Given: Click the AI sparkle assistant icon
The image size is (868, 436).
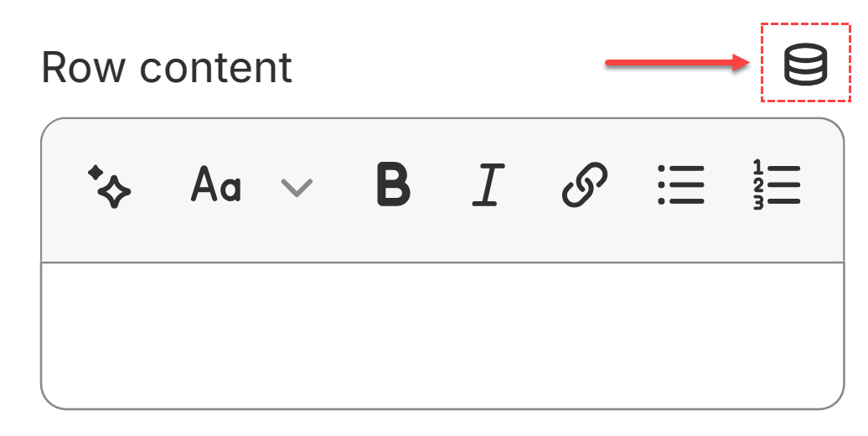Looking at the screenshot, I should pyautogui.click(x=109, y=185).
